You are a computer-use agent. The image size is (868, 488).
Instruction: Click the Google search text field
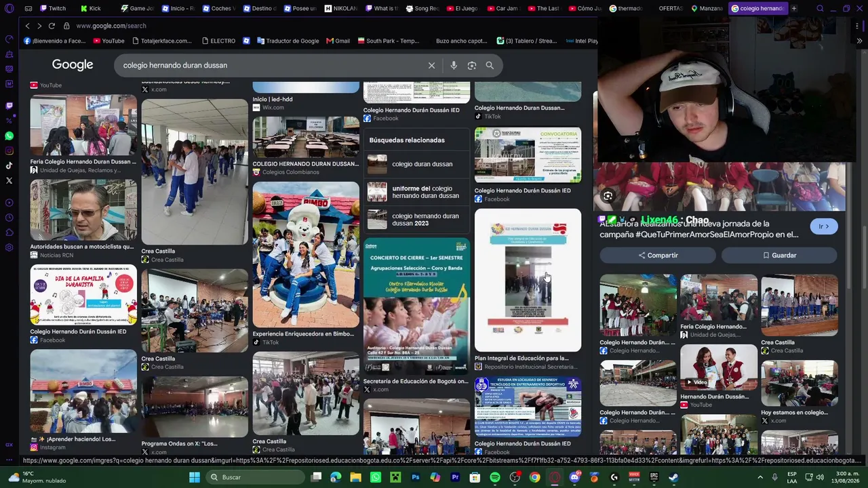[271, 65]
